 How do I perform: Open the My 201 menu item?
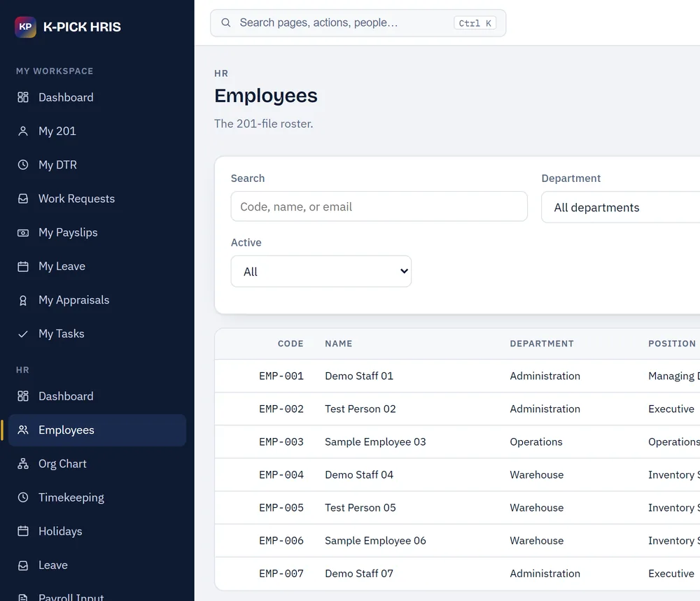pos(97,131)
